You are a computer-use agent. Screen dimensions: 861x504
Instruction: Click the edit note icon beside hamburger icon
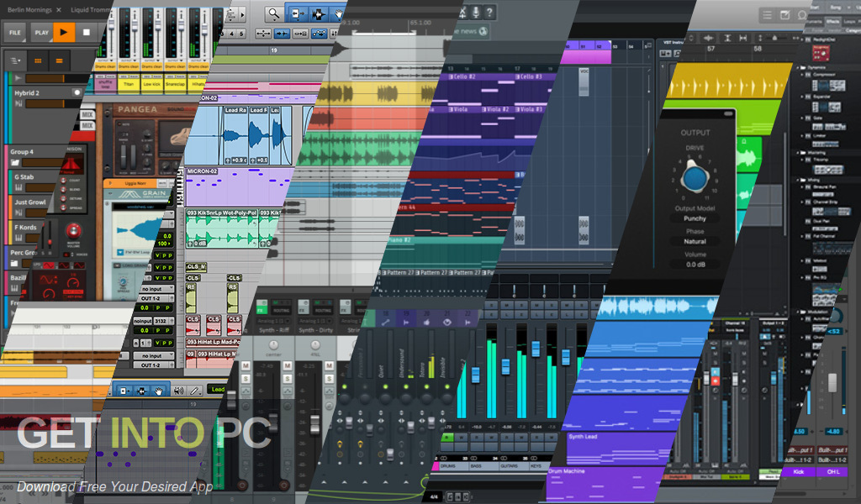[x=784, y=15]
